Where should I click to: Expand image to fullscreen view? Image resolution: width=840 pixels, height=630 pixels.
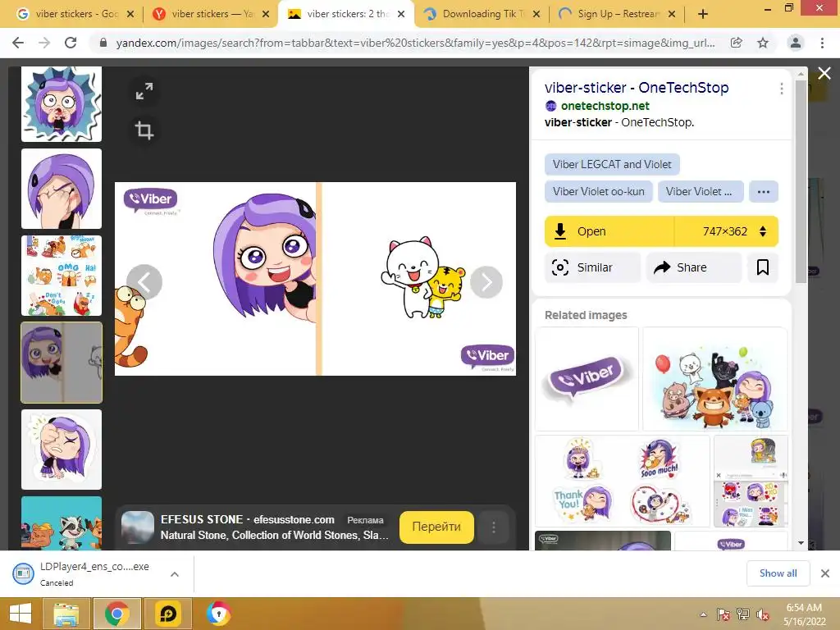[144, 91]
